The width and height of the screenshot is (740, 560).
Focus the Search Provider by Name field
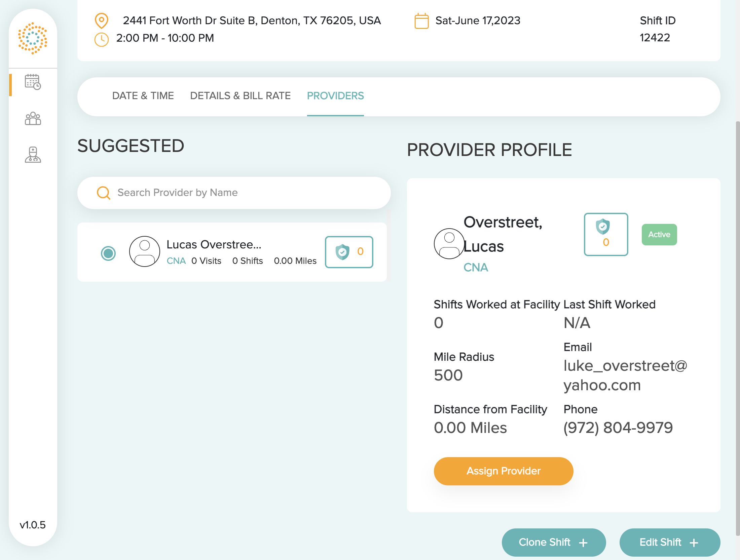click(234, 193)
